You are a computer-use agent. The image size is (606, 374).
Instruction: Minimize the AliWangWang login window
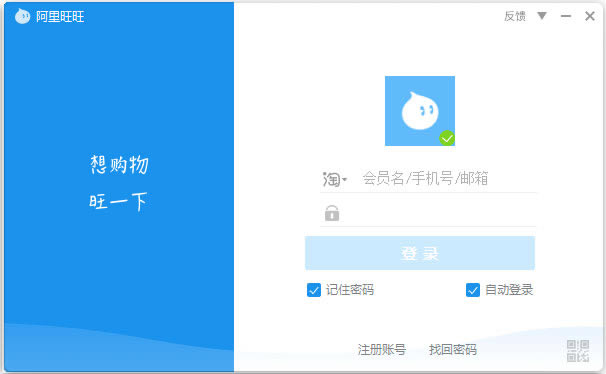point(566,16)
